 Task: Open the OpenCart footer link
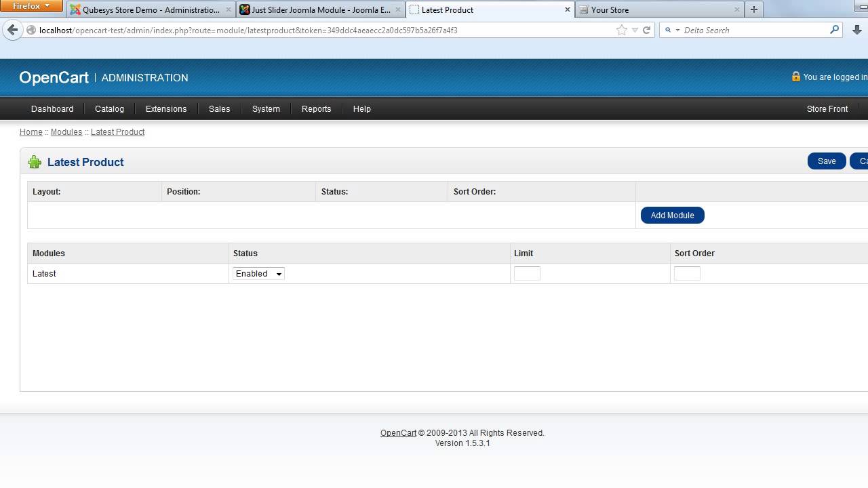(x=398, y=433)
